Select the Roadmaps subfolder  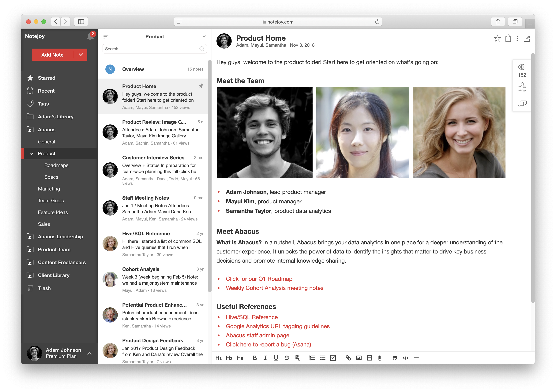tap(56, 165)
